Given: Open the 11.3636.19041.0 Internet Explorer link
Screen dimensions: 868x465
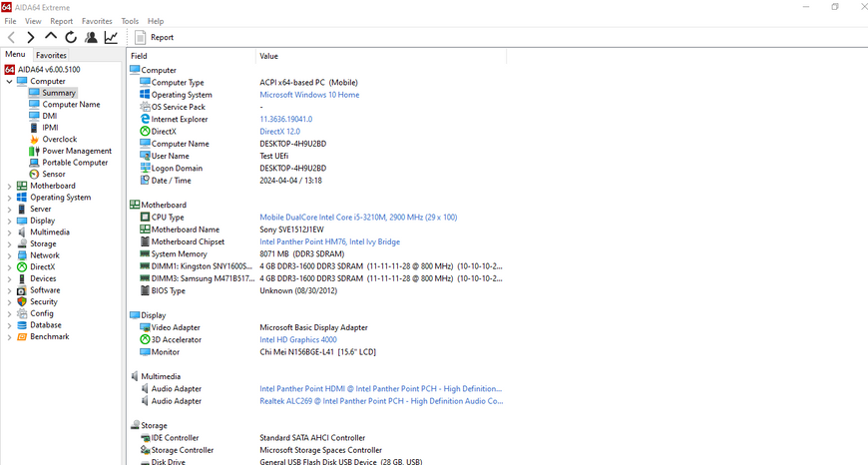Looking at the screenshot, I should tap(286, 119).
